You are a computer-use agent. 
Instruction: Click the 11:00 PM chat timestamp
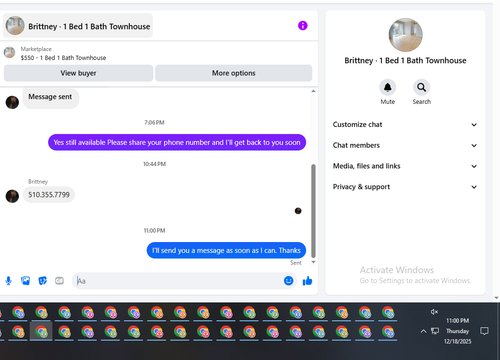click(154, 231)
